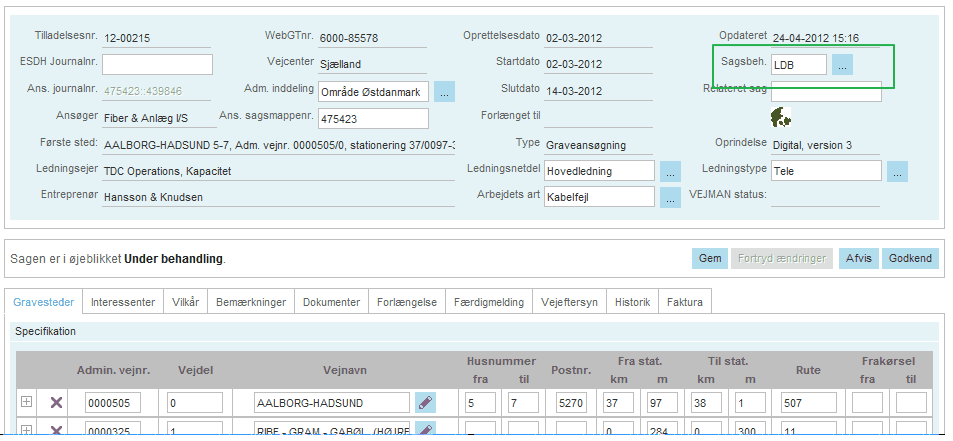This screenshot has width=953, height=441.
Task: Open lookup button beside Adm. inddeling
Action: tap(444, 92)
